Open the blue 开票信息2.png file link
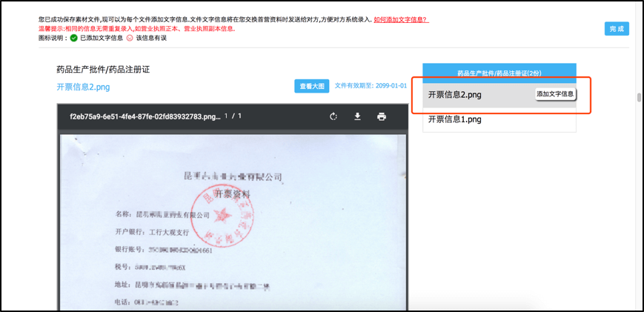 coord(84,87)
